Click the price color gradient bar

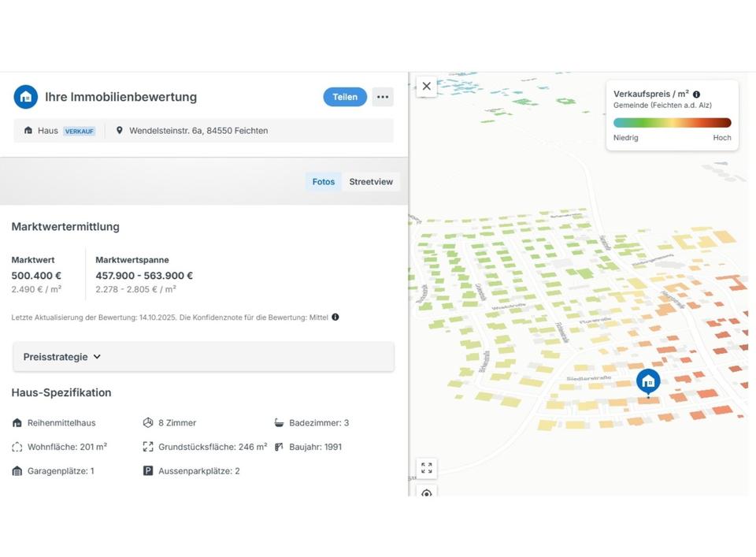[672, 123]
